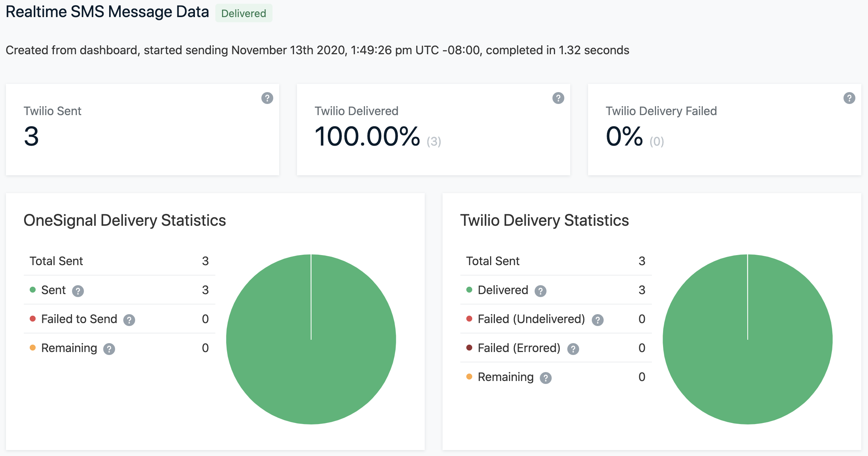868x456 pixels.
Task: Click help icon beside Failed (Errored)
Action: (573, 349)
